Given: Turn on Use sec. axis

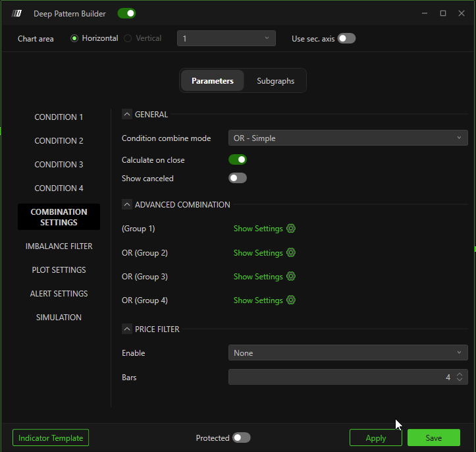Looking at the screenshot, I should [346, 38].
